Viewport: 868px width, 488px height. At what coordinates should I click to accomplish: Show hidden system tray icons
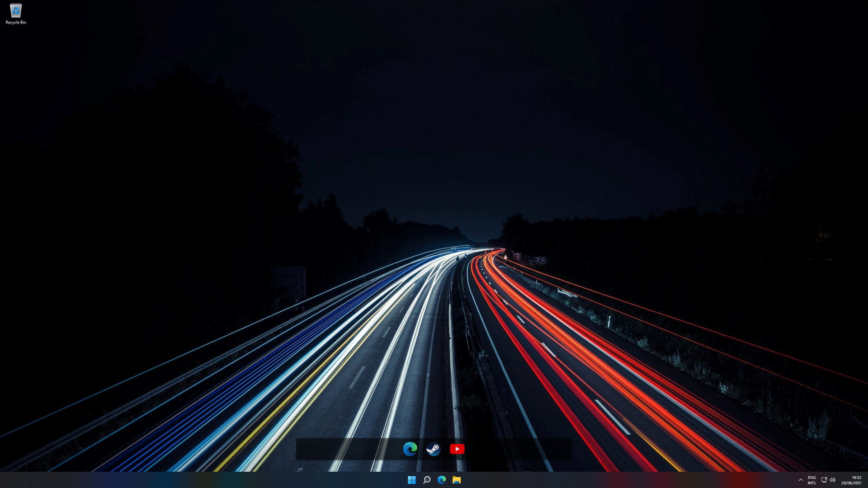[801, 480]
